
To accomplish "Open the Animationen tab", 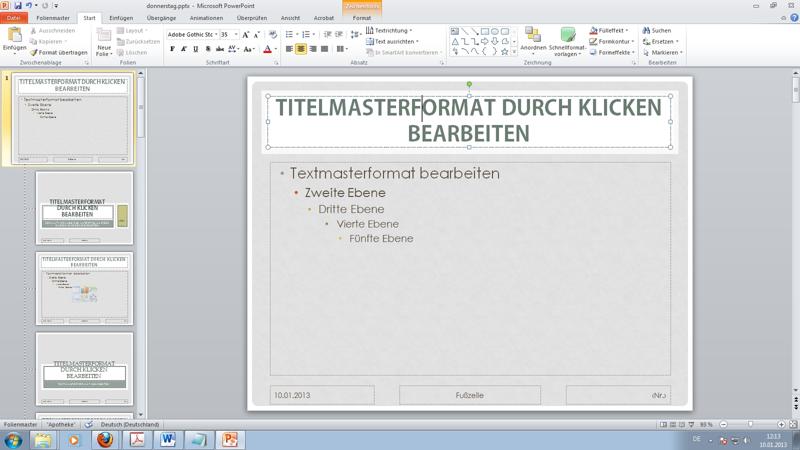I will (206, 18).
